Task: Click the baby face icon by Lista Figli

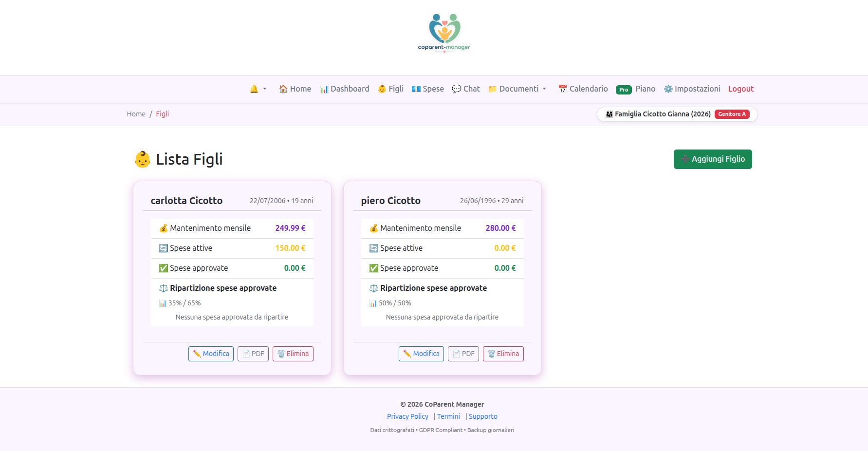Action: point(143,159)
